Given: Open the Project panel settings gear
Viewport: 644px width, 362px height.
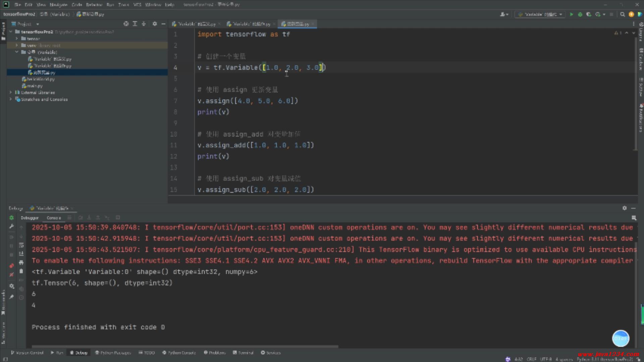Looking at the screenshot, I should [x=155, y=24].
